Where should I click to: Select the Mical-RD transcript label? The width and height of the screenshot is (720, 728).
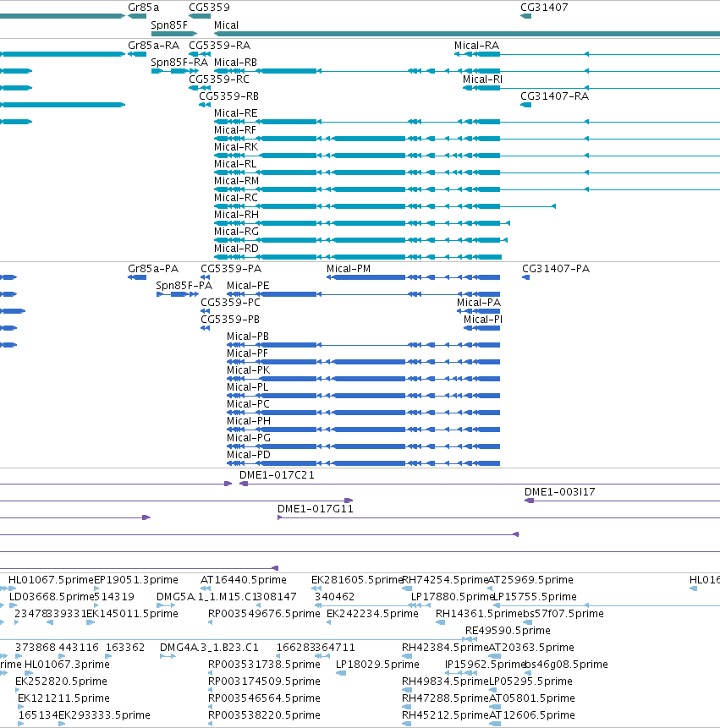[236, 249]
